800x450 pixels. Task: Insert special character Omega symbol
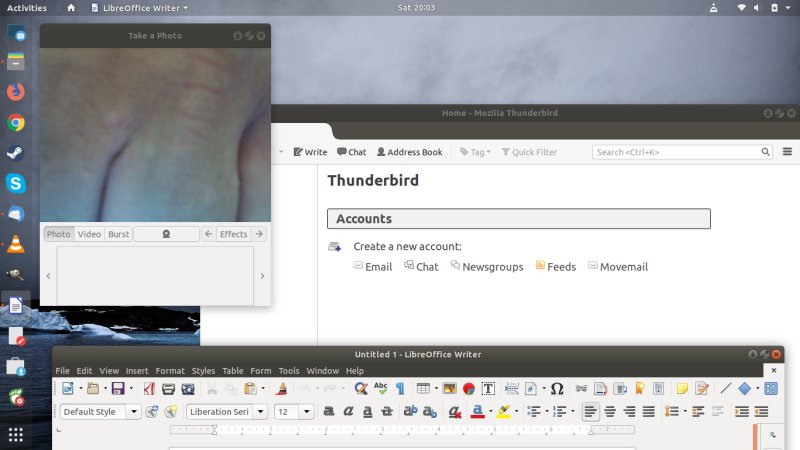coord(557,388)
